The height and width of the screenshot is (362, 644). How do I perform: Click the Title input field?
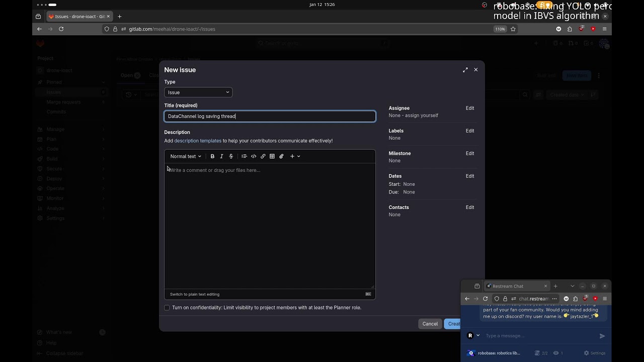(x=270, y=116)
